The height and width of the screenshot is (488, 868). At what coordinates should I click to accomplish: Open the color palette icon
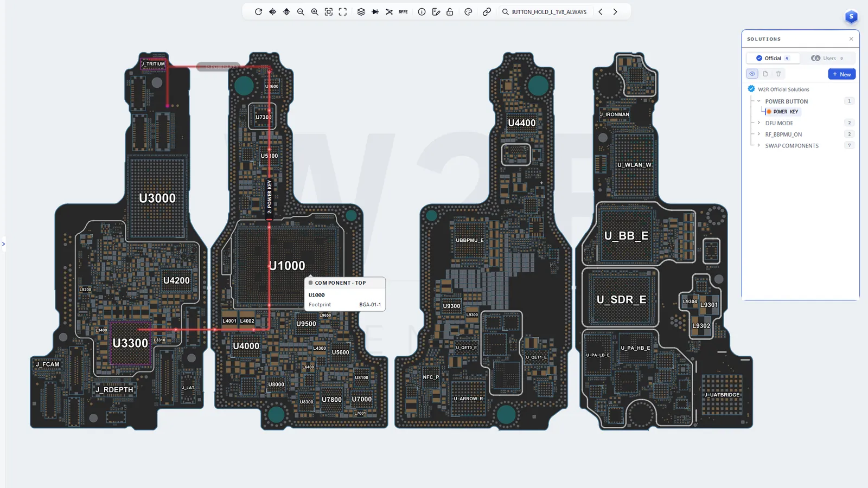click(x=468, y=12)
